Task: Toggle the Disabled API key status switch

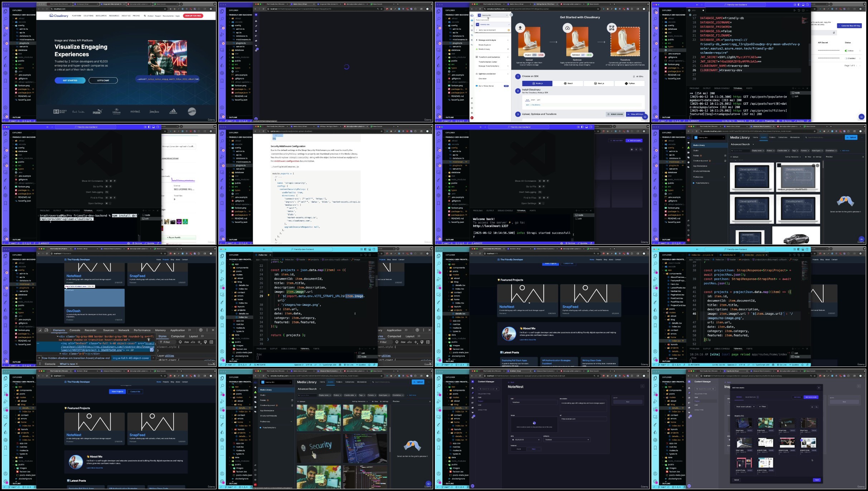Action: pyautogui.click(x=847, y=58)
